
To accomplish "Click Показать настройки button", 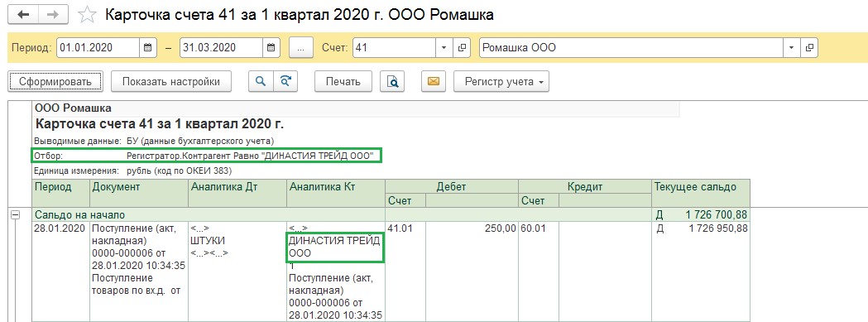I will pyautogui.click(x=171, y=81).
